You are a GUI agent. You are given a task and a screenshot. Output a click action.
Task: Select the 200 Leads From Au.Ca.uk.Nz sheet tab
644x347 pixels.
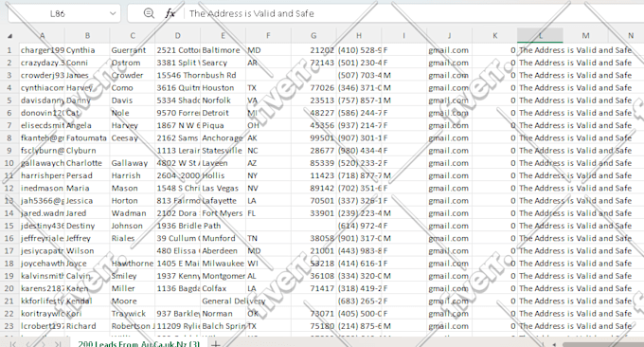tap(139, 344)
